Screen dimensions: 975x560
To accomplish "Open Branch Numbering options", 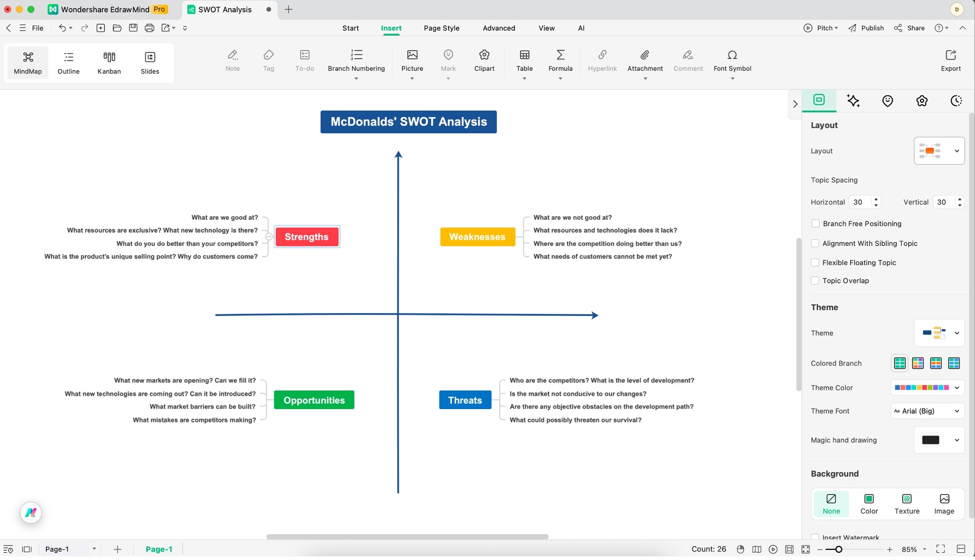I will coord(356,64).
